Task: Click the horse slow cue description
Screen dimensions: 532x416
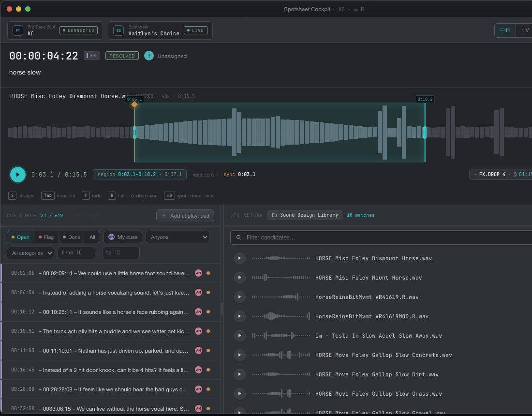Action: click(25, 72)
